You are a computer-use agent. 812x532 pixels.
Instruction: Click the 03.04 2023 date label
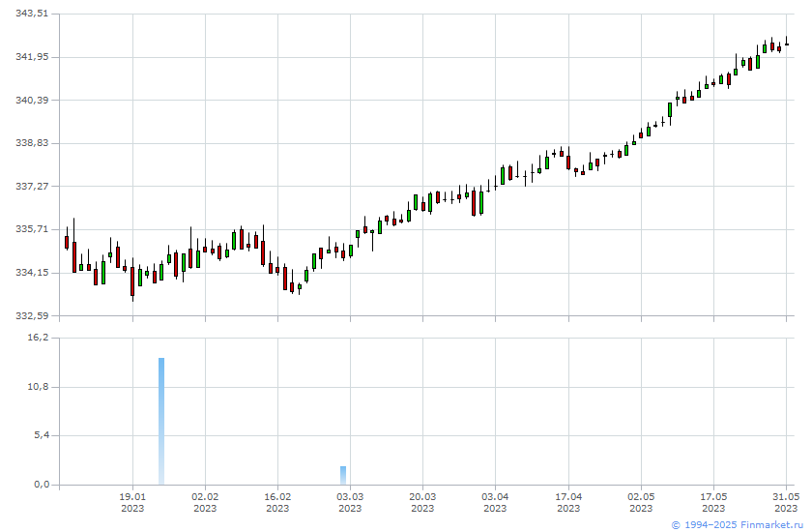(495, 502)
